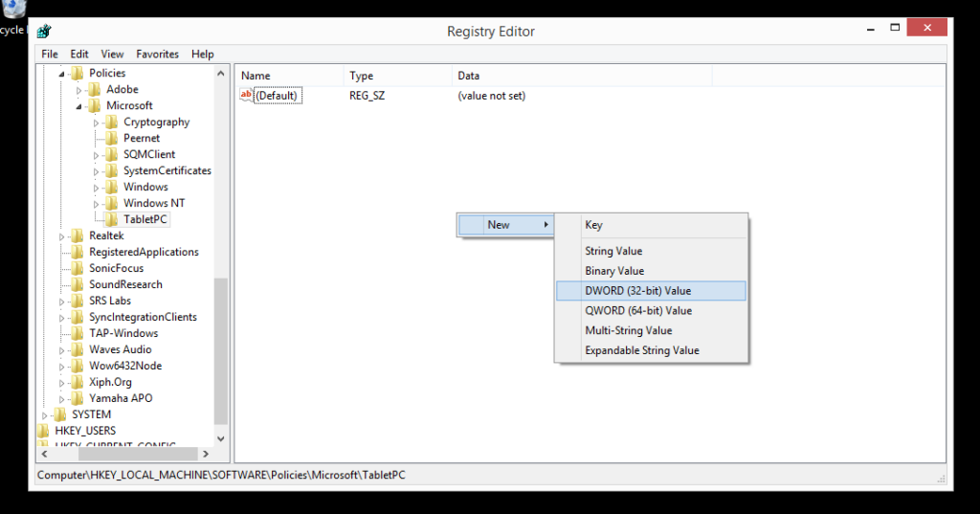Select String Value in New submenu
The image size is (980, 514).
(x=613, y=251)
